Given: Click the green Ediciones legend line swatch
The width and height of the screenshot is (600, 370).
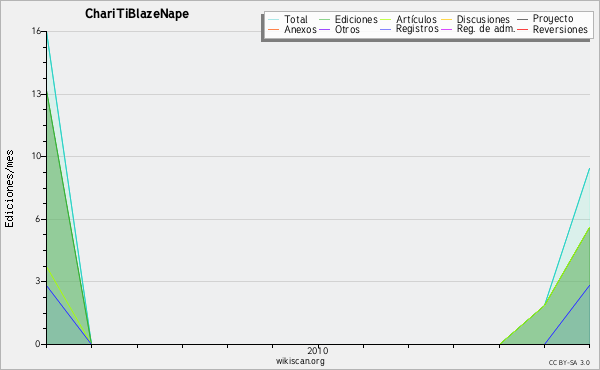Looking at the screenshot, I should [x=324, y=19].
